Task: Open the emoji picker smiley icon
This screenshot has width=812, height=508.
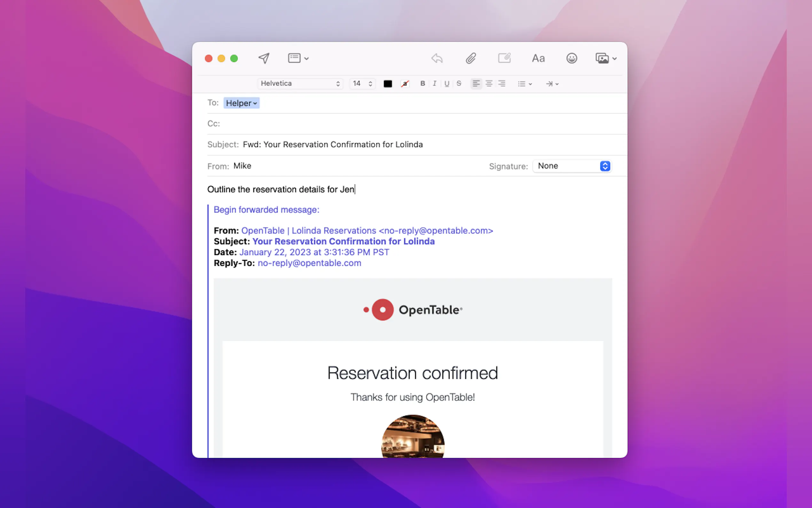Action: 571,58
